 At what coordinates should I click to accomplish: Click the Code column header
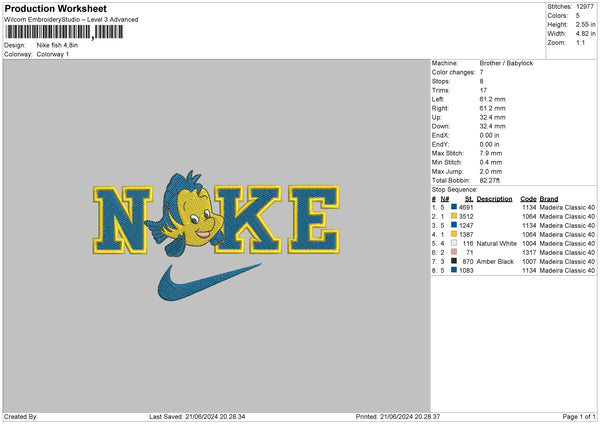pos(528,199)
